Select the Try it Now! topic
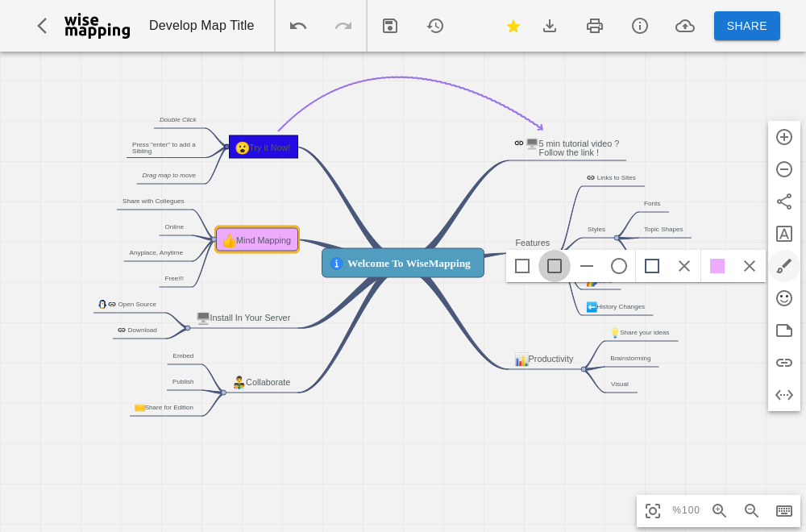 (x=264, y=147)
